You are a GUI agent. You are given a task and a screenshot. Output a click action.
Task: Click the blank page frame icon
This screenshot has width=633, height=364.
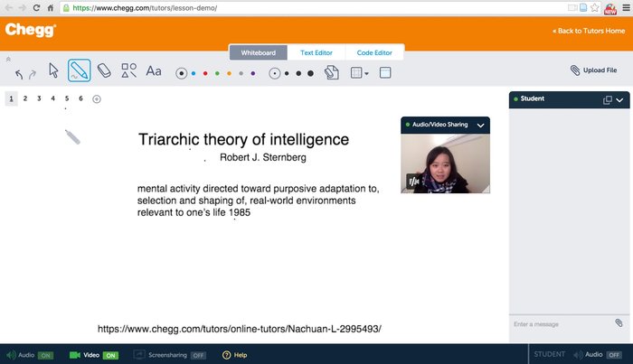tap(385, 73)
